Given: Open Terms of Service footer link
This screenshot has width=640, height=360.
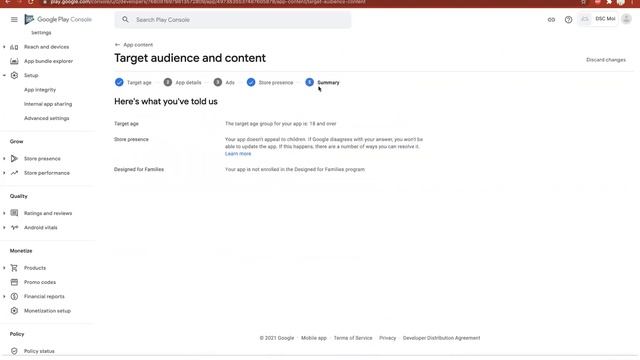Looking at the screenshot, I should point(353,338).
